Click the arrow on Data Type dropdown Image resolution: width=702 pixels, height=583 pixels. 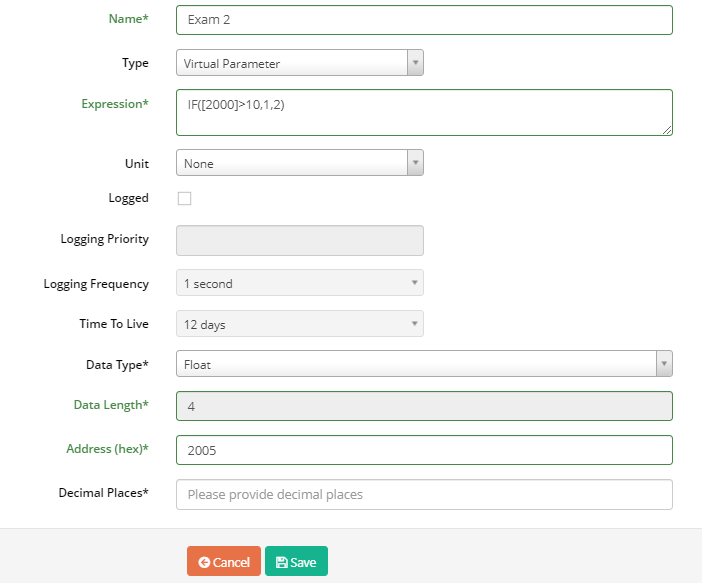click(664, 364)
